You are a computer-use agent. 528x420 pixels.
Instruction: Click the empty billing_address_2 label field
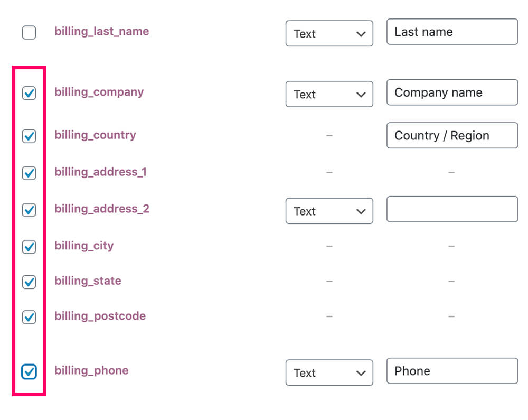point(452,210)
